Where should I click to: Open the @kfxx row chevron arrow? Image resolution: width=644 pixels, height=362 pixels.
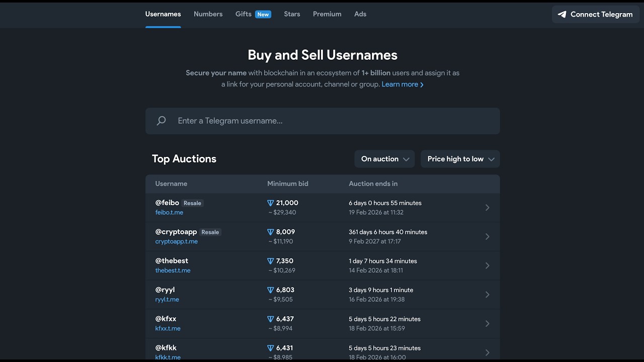[487, 324]
